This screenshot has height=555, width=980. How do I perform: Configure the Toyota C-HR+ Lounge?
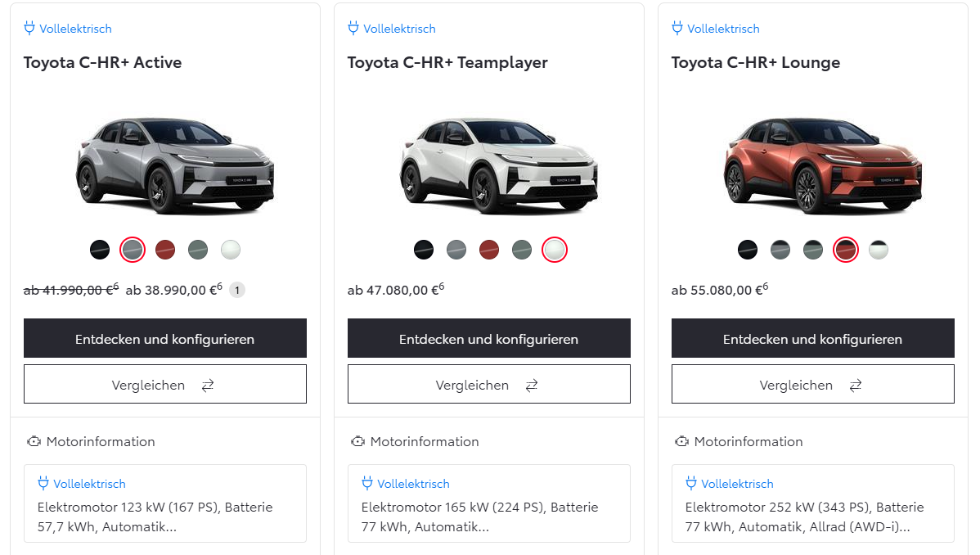point(812,339)
